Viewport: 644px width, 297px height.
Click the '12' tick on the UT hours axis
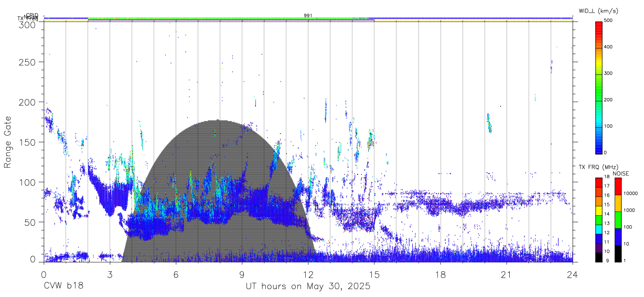[308, 274]
